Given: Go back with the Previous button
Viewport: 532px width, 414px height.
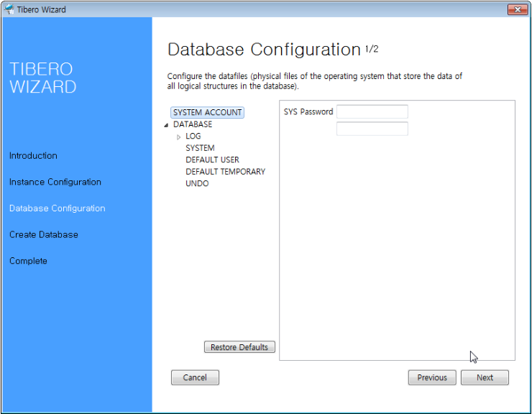Looking at the screenshot, I should coord(432,377).
